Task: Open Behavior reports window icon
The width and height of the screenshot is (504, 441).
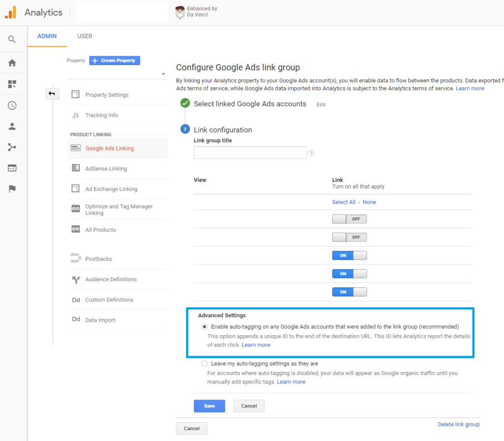Action: point(12,168)
